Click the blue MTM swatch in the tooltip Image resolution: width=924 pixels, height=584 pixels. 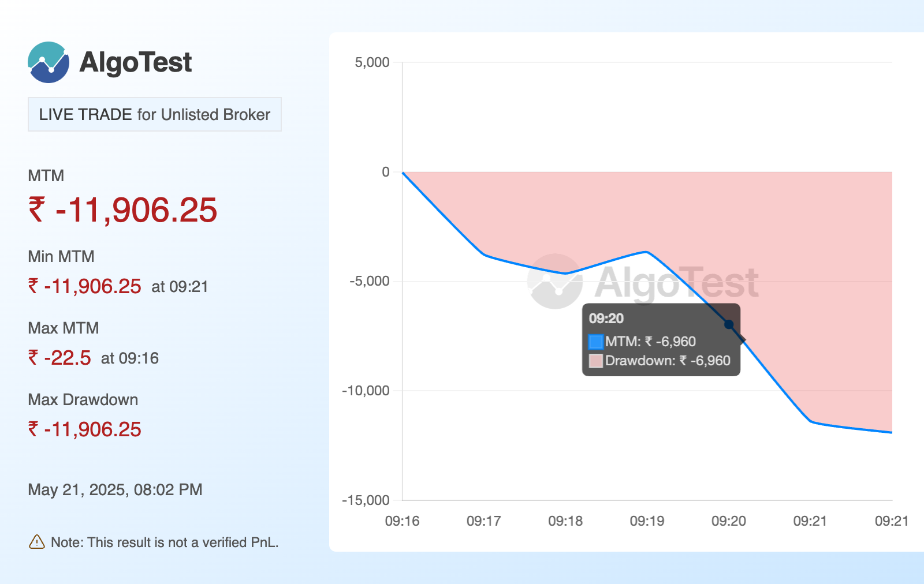595,342
